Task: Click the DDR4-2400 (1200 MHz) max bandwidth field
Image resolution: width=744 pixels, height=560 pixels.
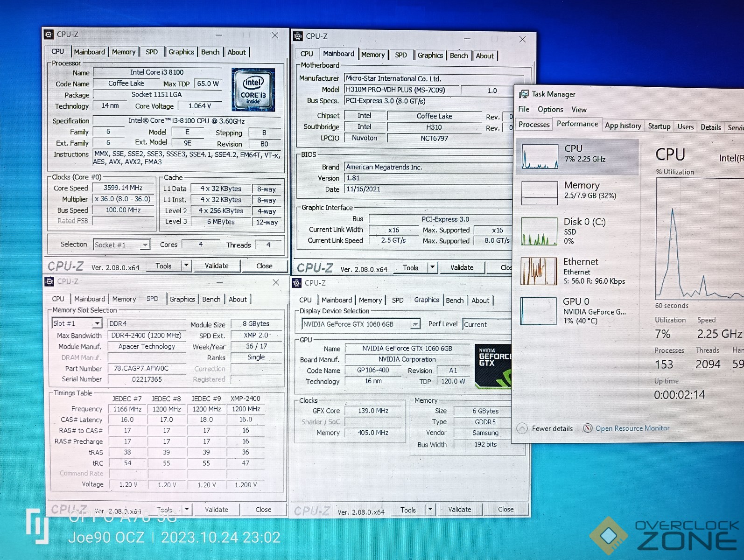Action: pyautogui.click(x=147, y=335)
